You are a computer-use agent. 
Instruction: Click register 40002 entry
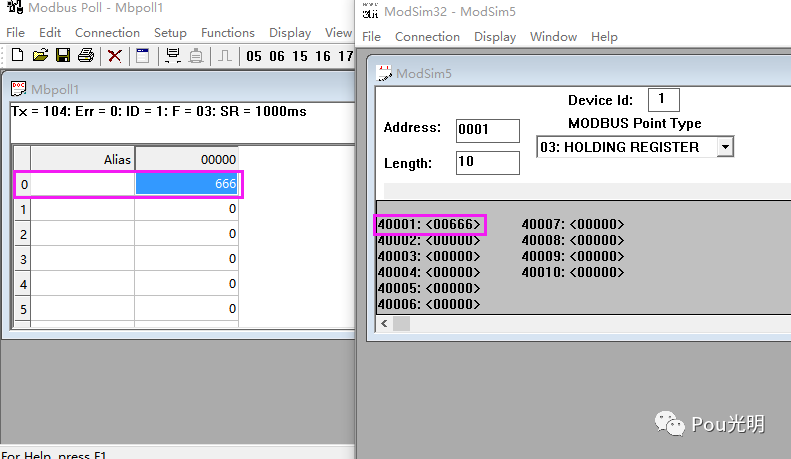429,240
